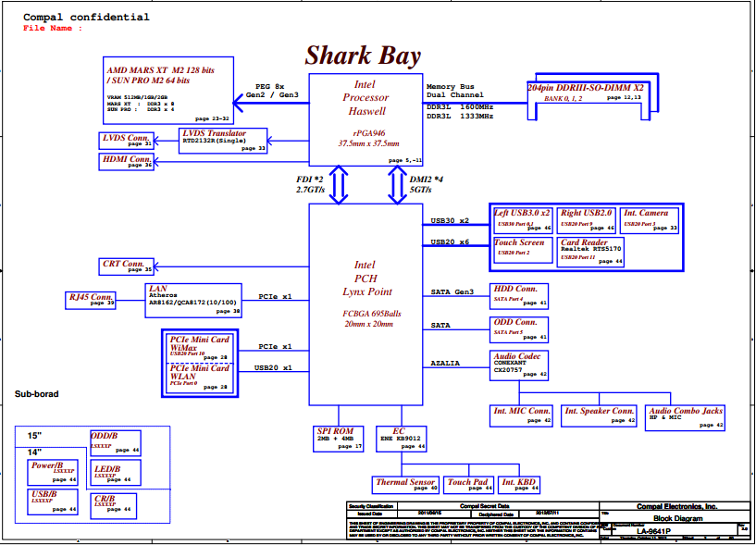Click the 14" sub-board label
The height and width of the screenshot is (545, 756).
click(34, 452)
